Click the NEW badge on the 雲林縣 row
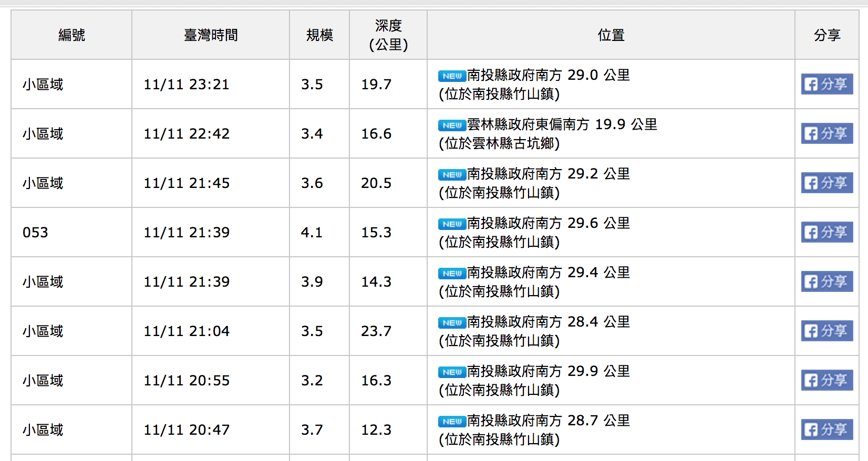 pos(452,125)
